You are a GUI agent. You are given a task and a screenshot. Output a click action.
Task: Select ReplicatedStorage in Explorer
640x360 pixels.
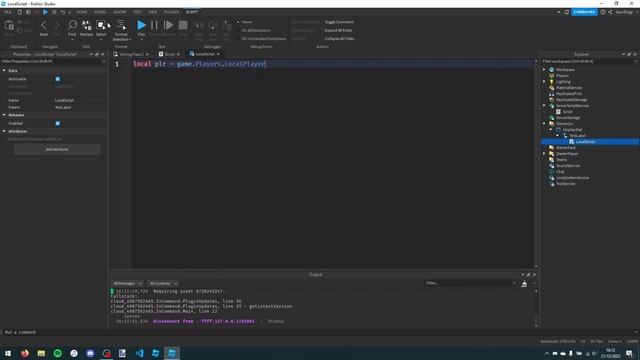pos(571,100)
